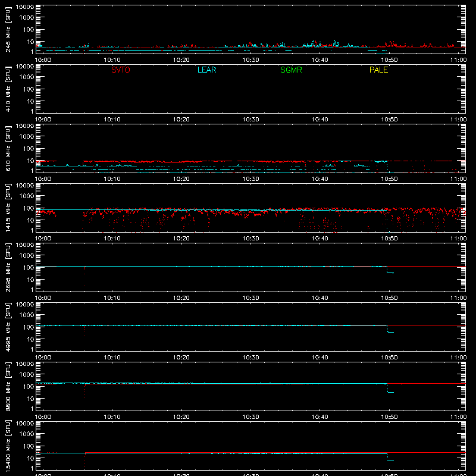The height and width of the screenshot is (476, 476).
Task: Click 11:00 tick label below 8800 MHz panel
Action: click(458, 417)
